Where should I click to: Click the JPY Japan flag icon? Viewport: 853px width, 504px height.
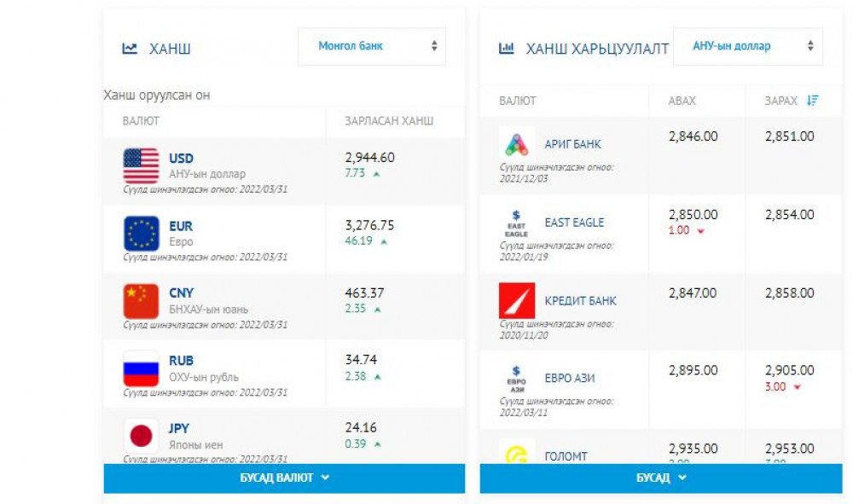[x=141, y=436]
